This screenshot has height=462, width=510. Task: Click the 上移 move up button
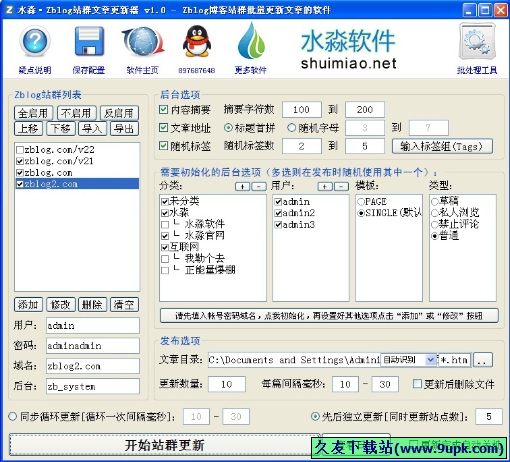click(28, 129)
